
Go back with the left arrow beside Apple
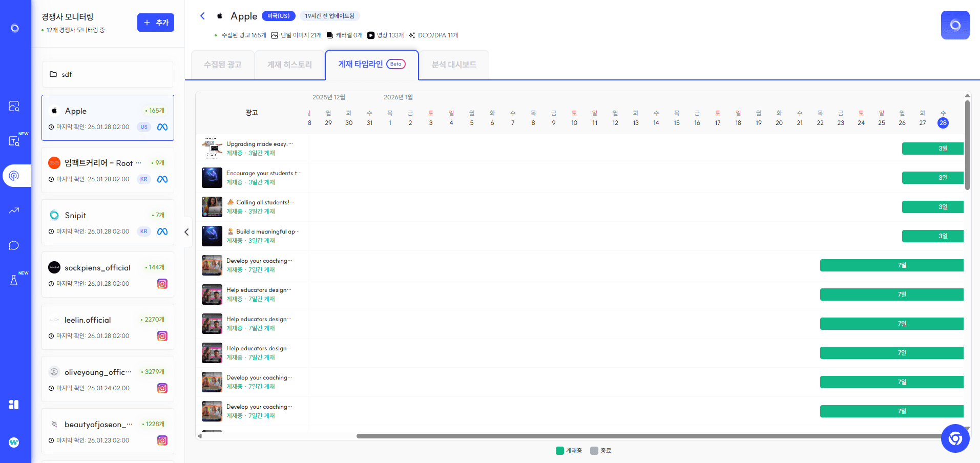coord(202,16)
